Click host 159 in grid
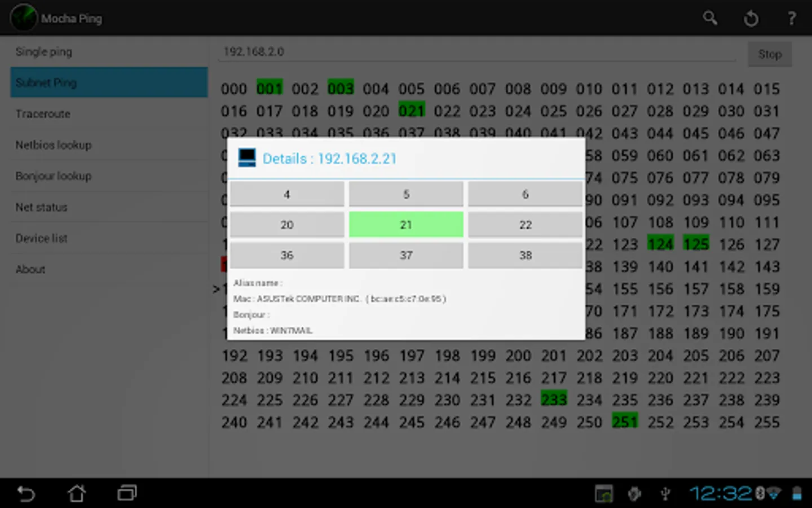 (x=767, y=289)
